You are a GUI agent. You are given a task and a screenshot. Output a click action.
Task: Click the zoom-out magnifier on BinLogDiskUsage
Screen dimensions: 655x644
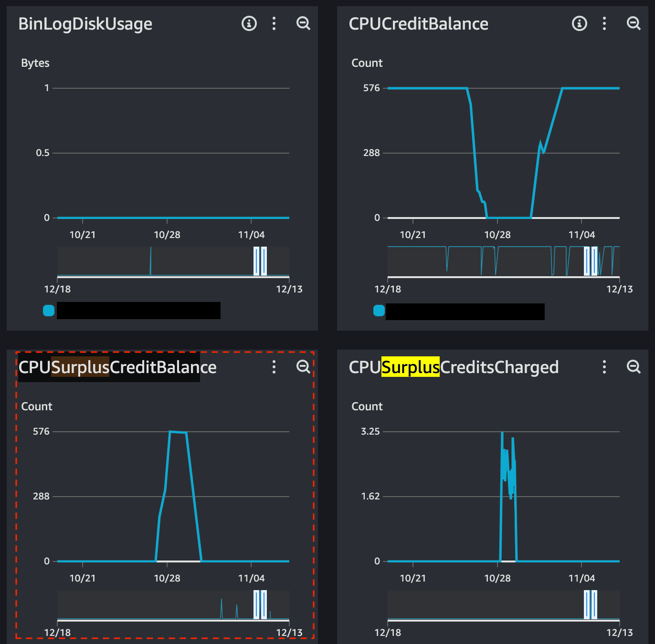tap(303, 23)
